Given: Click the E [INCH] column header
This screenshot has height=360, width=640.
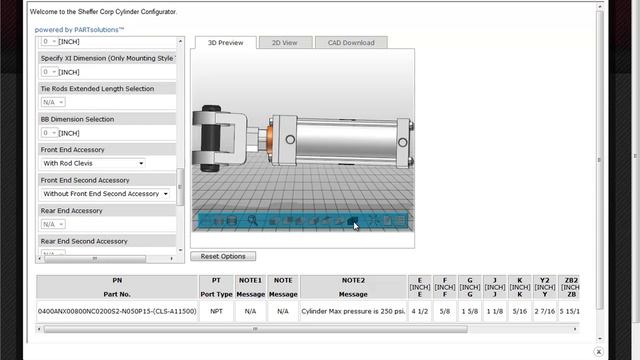Looking at the screenshot, I should (420, 287).
